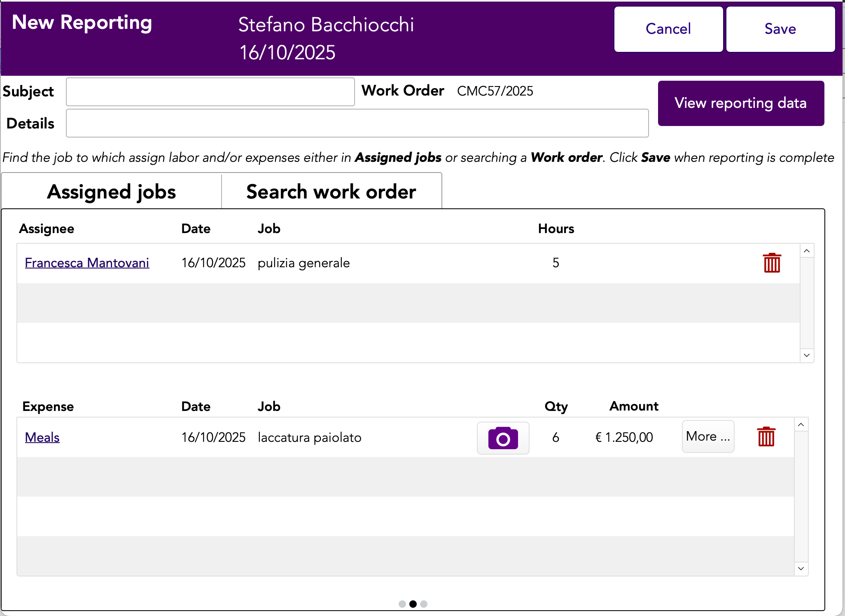This screenshot has height=616, width=845.
Task: Switch to the Assigned jobs tab
Action: [112, 192]
